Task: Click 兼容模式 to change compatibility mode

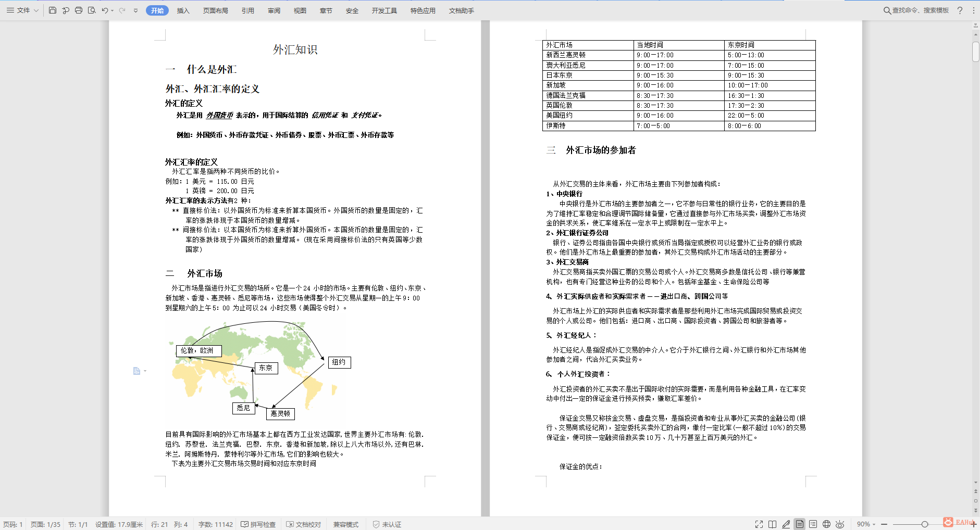Action: click(x=346, y=524)
